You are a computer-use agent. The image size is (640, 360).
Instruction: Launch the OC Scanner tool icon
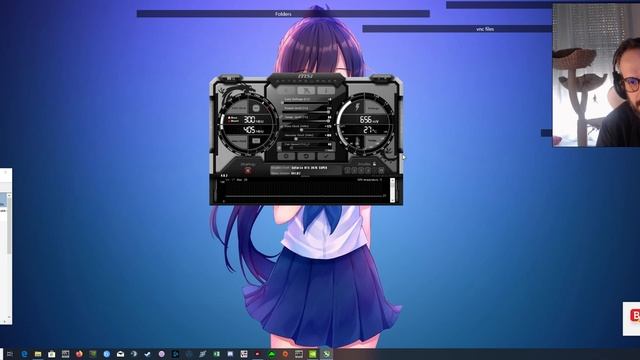[x=306, y=91]
